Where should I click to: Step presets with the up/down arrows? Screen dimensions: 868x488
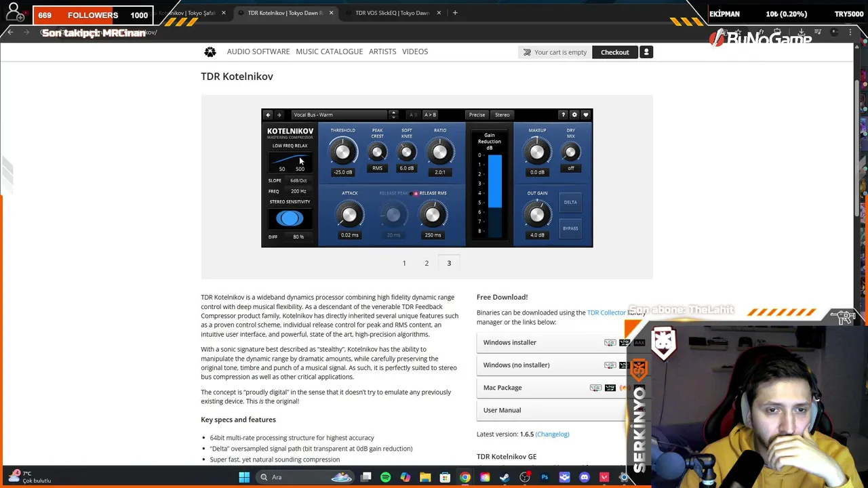click(393, 115)
